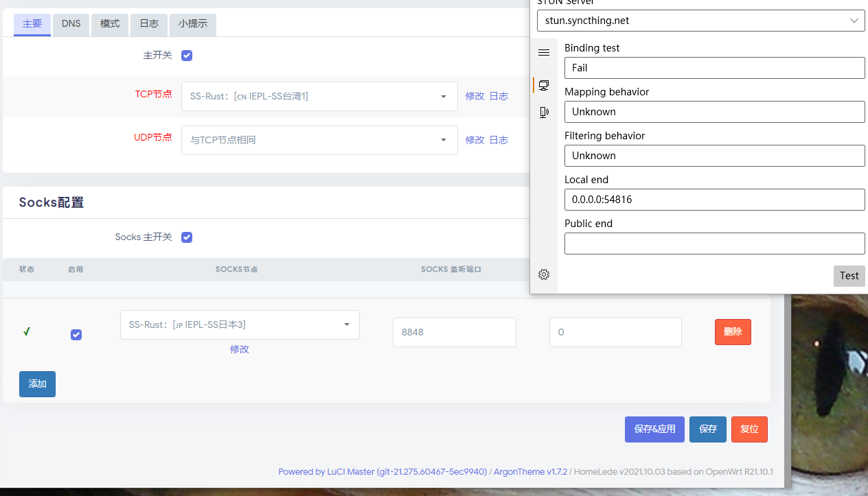Screen dimensions: 868x496
Task: Uncheck the 启用 checkbox in the Socks row
Action: (76, 335)
